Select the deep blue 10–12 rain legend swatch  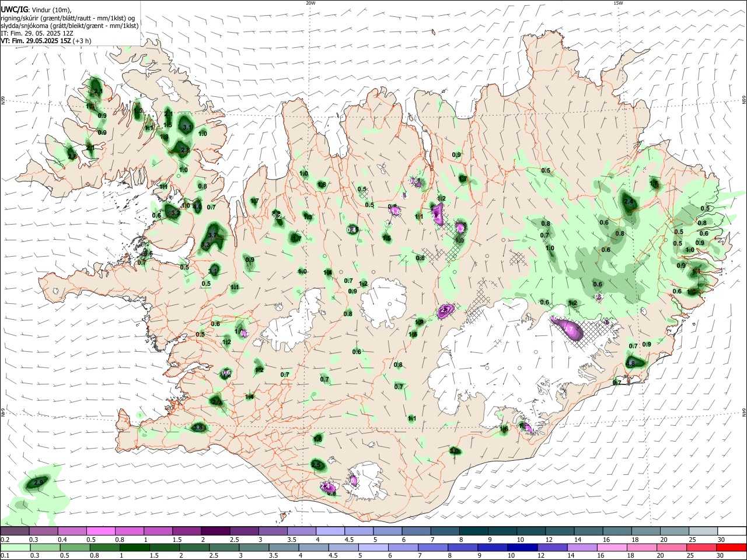click(x=522, y=547)
